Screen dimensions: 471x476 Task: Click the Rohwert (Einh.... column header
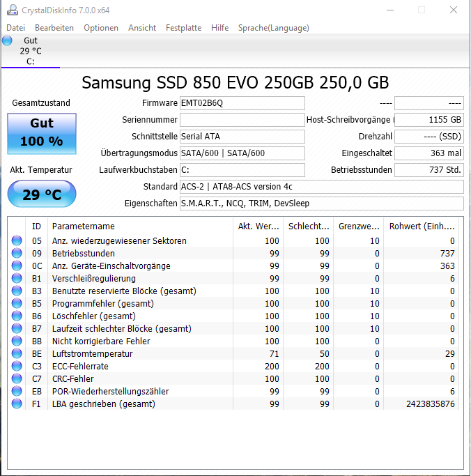(x=422, y=227)
